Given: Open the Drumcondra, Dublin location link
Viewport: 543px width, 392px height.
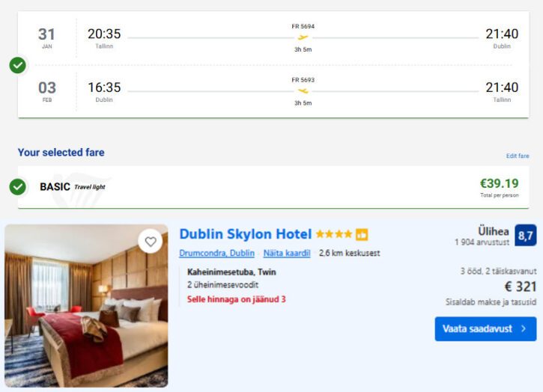Looking at the screenshot, I should point(216,254).
